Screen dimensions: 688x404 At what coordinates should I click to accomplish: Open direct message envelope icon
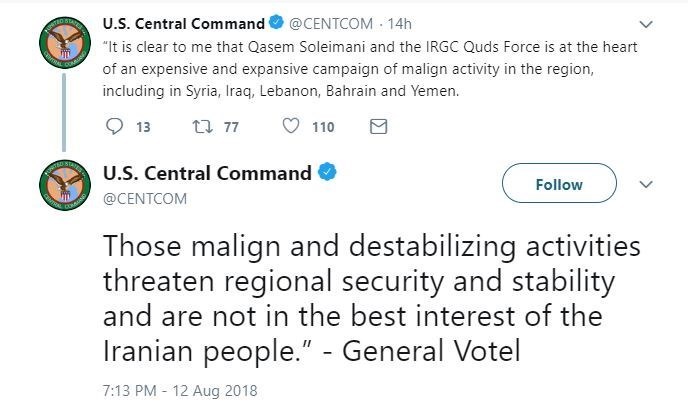378,127
